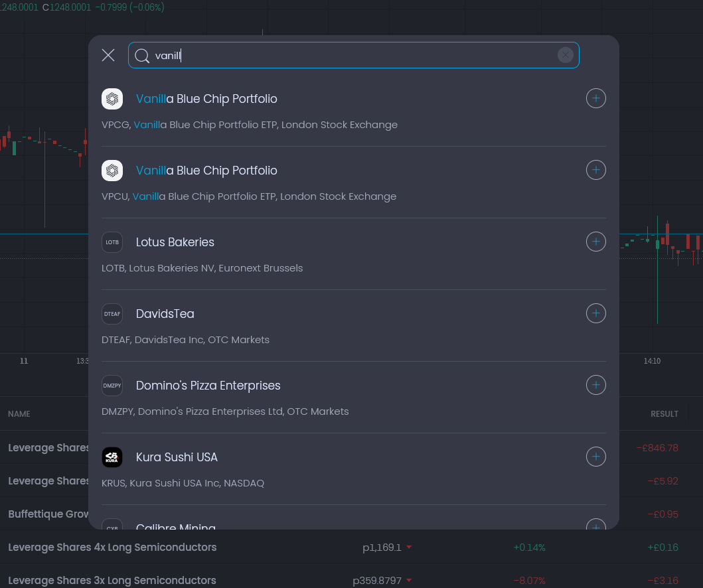Viewport: 703px width, 588px height.
Task: Click the −£3.16 result value
Action: [663, 581]
